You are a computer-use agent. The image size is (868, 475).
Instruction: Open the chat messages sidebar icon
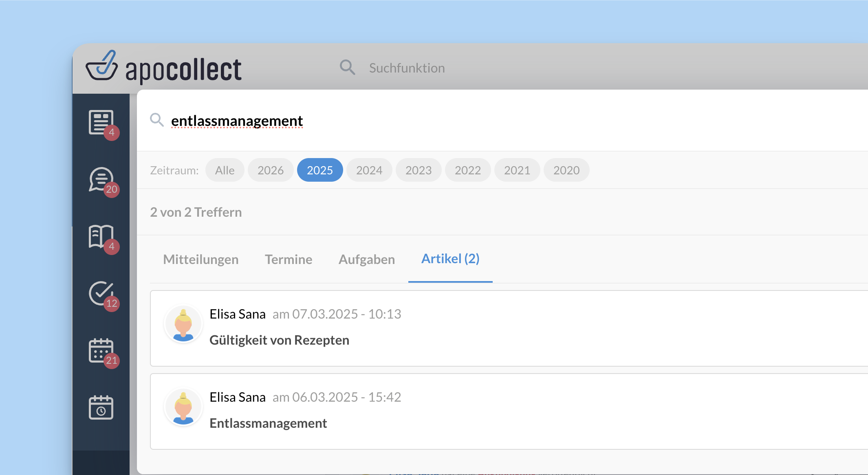tap(101, 179)
